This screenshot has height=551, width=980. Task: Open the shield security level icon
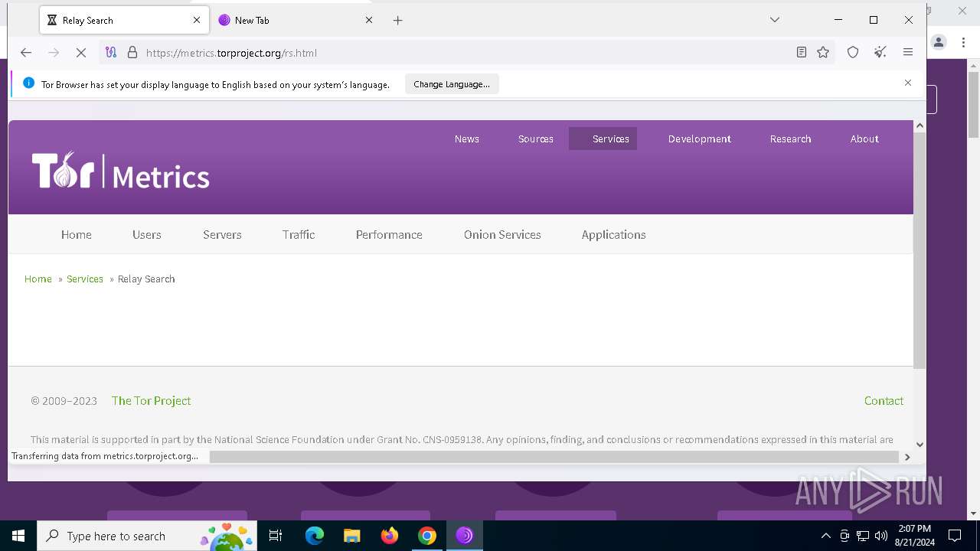(x=853, y=53)
